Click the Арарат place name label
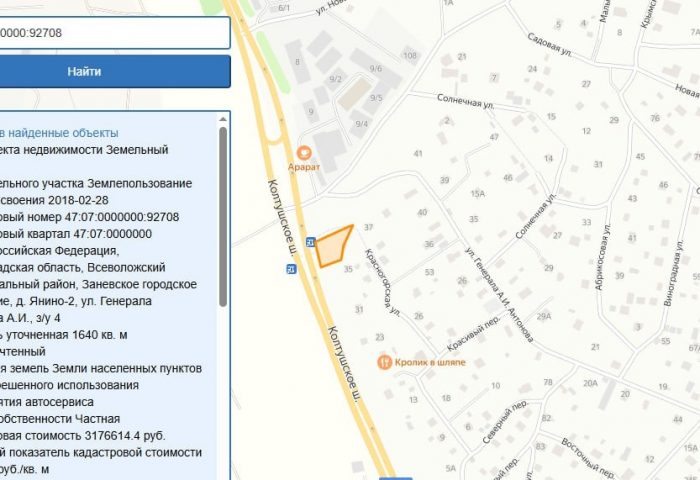 tap(304, 167)
